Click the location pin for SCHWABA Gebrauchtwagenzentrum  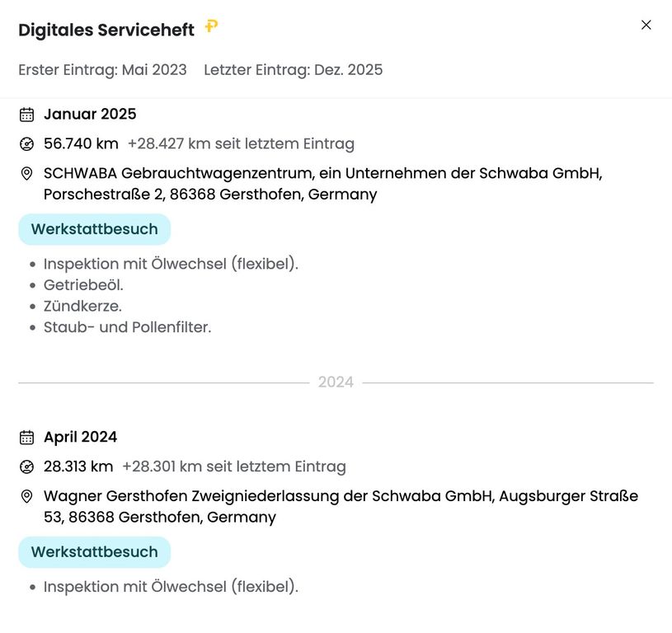[x=26, y=173]
